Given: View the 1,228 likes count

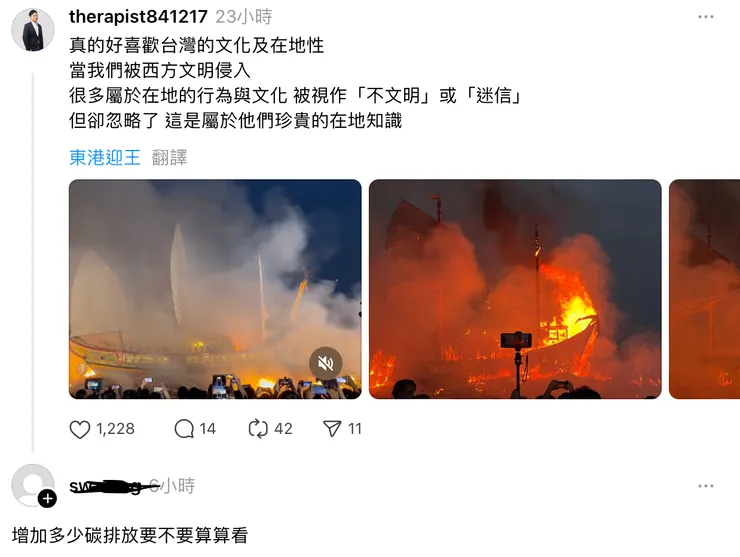Looking at the screenshot, I should pos(116,429).
